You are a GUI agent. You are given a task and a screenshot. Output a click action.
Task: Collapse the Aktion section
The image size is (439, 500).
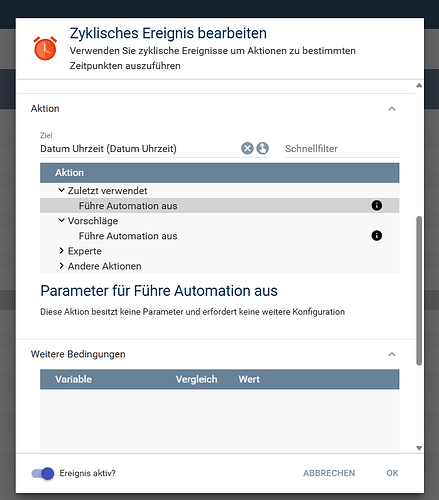pyautogui.click(x=392, y=109)
